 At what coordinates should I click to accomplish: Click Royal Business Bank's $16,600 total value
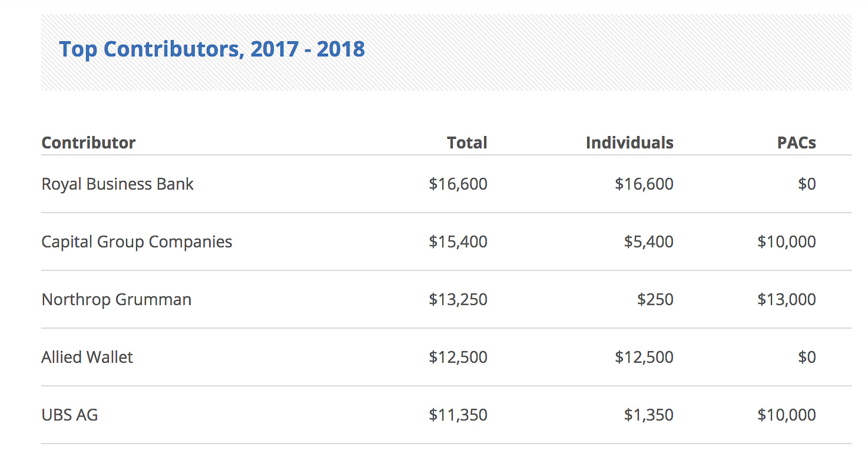[x=458, y=184]
